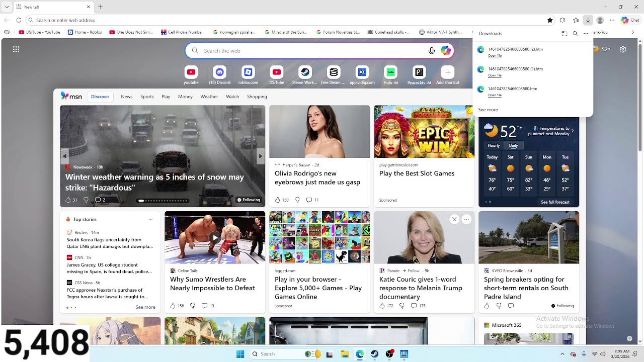
Task: Select the Discover tab in MSN
Action: pos(100,97)
